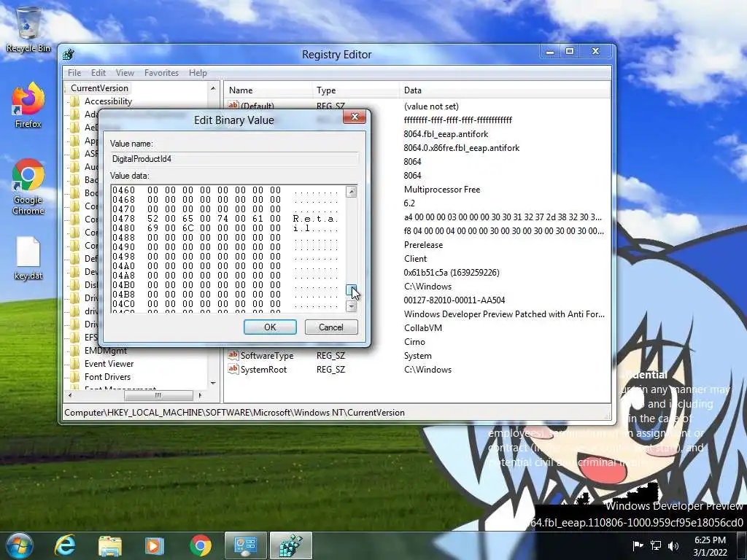Click the Name column header
The height and width of the screenshot is (560, 747).
click(x=268, y=90)
